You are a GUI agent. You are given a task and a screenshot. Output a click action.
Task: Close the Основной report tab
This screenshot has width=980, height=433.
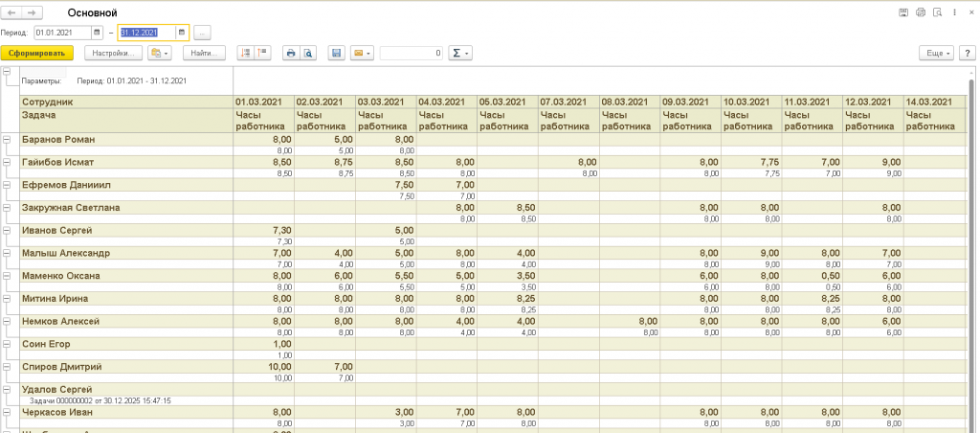pyautogui.click(x=969, y=11)
